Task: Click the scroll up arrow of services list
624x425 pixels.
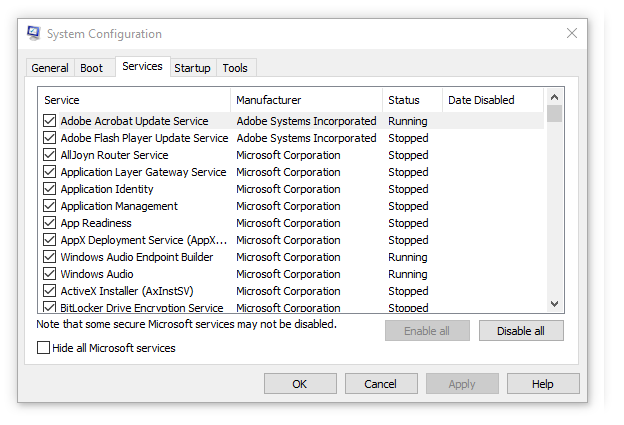Action: pyautogui.click(x=554, y=97)
